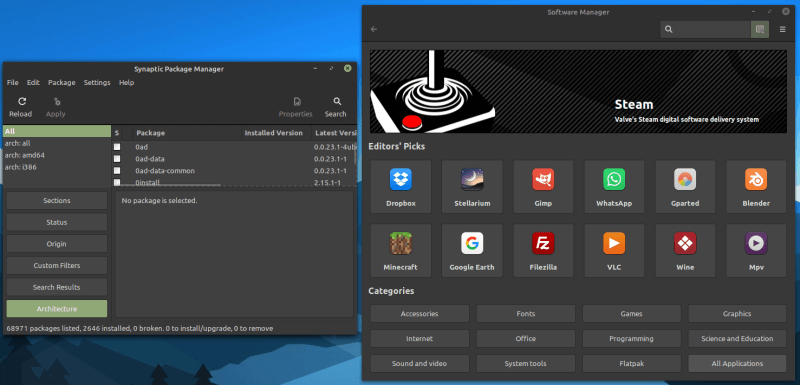Click the Origin filter button
Image resolution: width=800 pixels, height=385 pixels.
(57, 244)
